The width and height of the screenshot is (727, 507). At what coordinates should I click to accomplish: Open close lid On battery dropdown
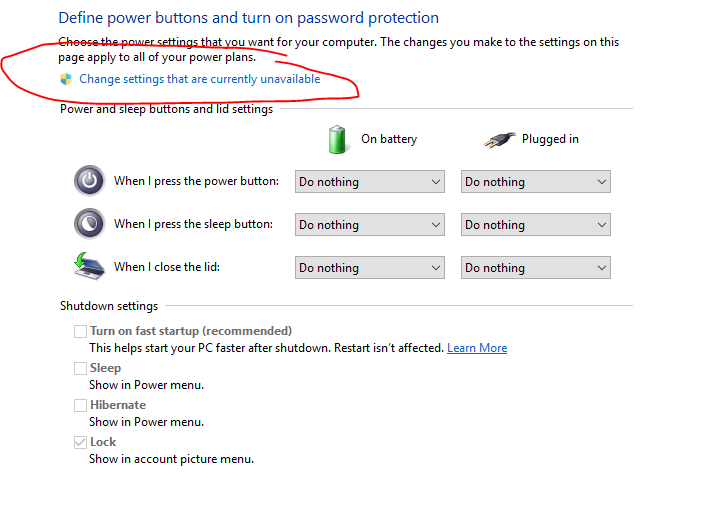(370, 268)
